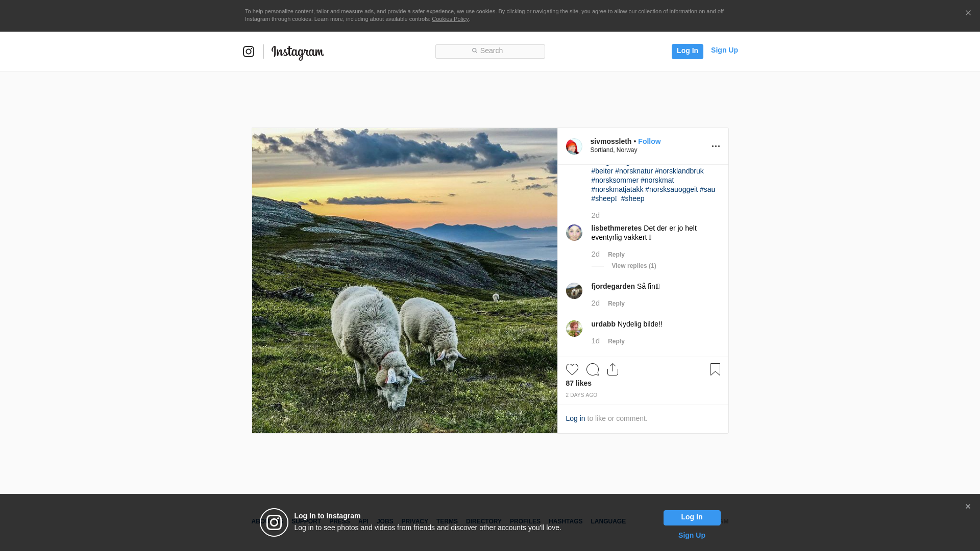The height and width of the screenshot is (551, 980).
Task: Click the Search input field
Action: pyautogui.click(x=490, y=51)
